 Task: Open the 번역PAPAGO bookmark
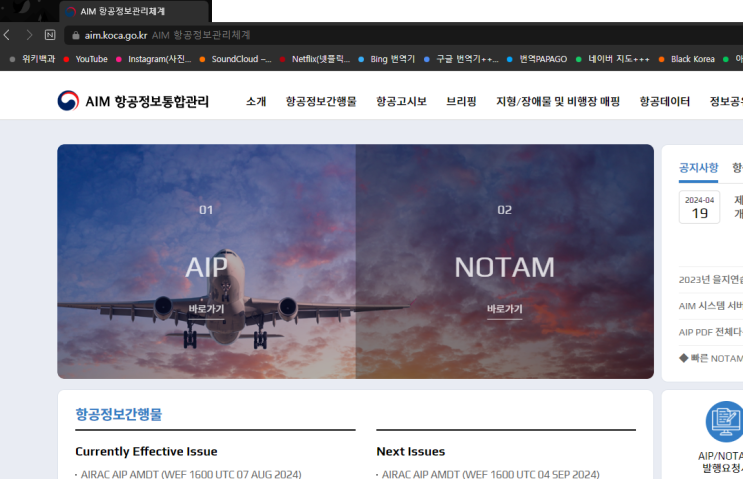click(537, 59)
